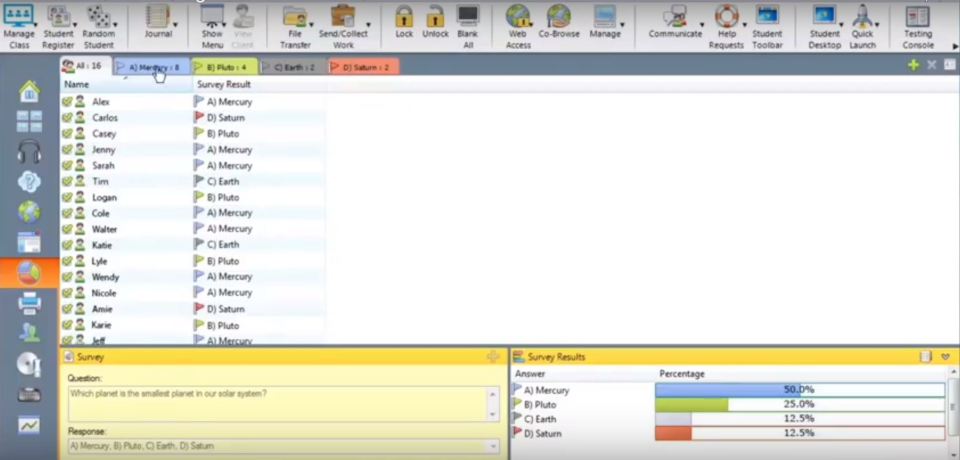The image size is (960, 460).
Task: Delete group using the X icon
Action: [x=932, y=65]
